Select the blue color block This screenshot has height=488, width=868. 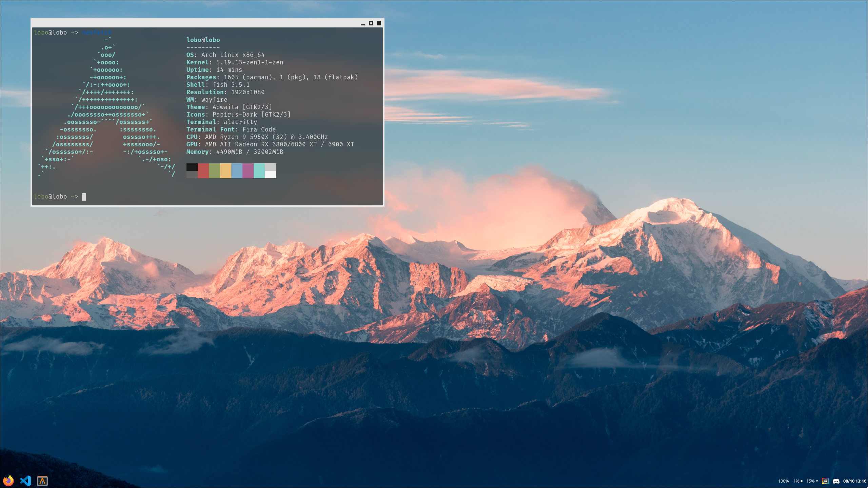(237, 170)
